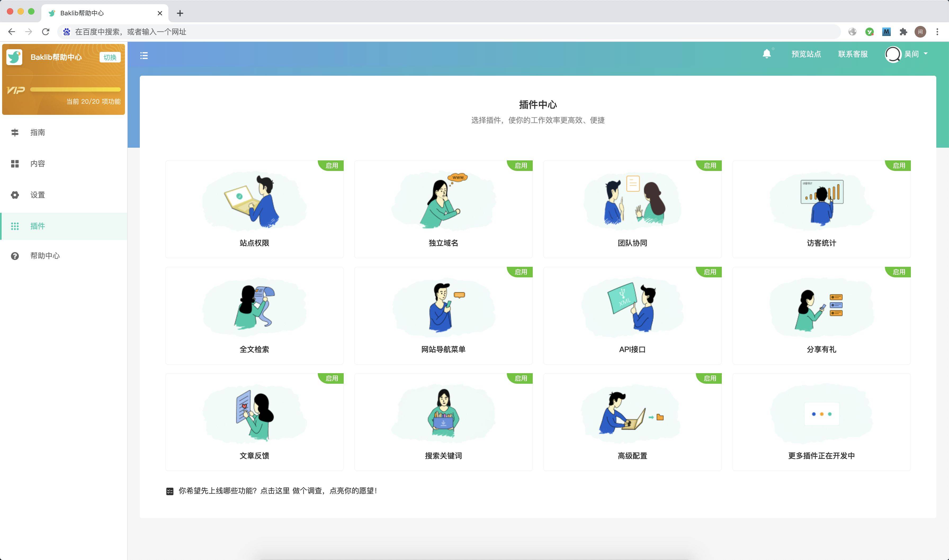Screen dimensions: 949x560
Task: Click the Baidu paw search icon
Action: tap(67, 32)
